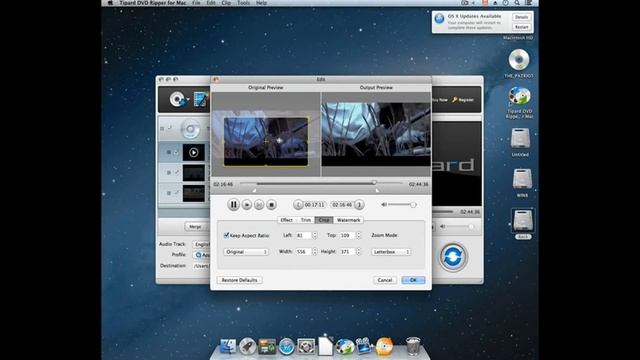
Task: Open the Trash in the Dock
Action: click(x=413, y=346)
